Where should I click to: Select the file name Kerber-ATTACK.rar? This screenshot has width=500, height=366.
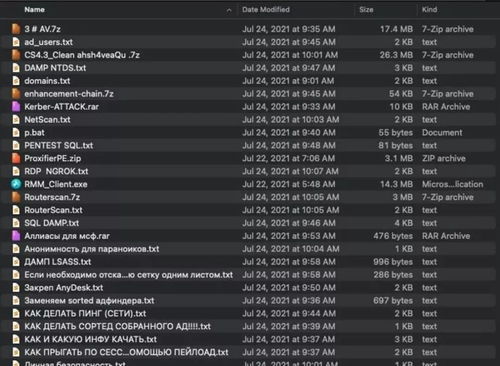point(62,107)
